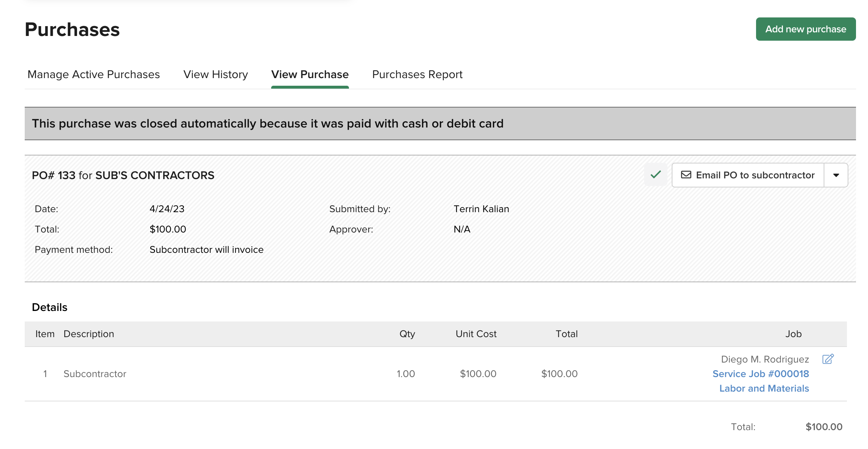The height and width of the screenshot is (449, 868).
Task: Click the PO# 133 for SUB'S CONTRACTORS heading
Action: point(123,175)
